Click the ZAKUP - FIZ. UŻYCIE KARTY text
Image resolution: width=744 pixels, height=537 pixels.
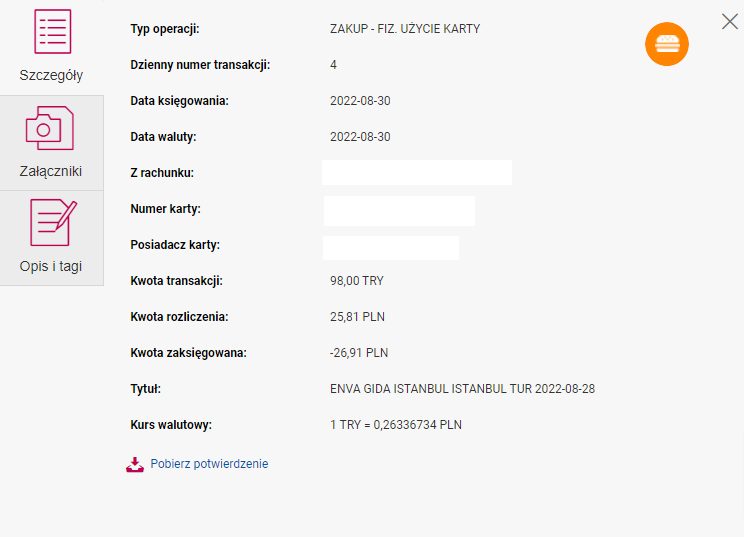pos(405,29)
